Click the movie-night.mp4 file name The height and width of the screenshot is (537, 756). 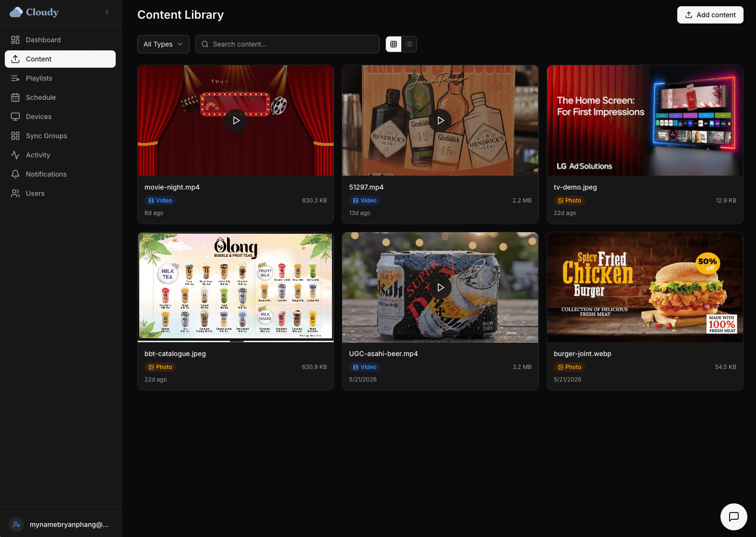coord(172,187)
